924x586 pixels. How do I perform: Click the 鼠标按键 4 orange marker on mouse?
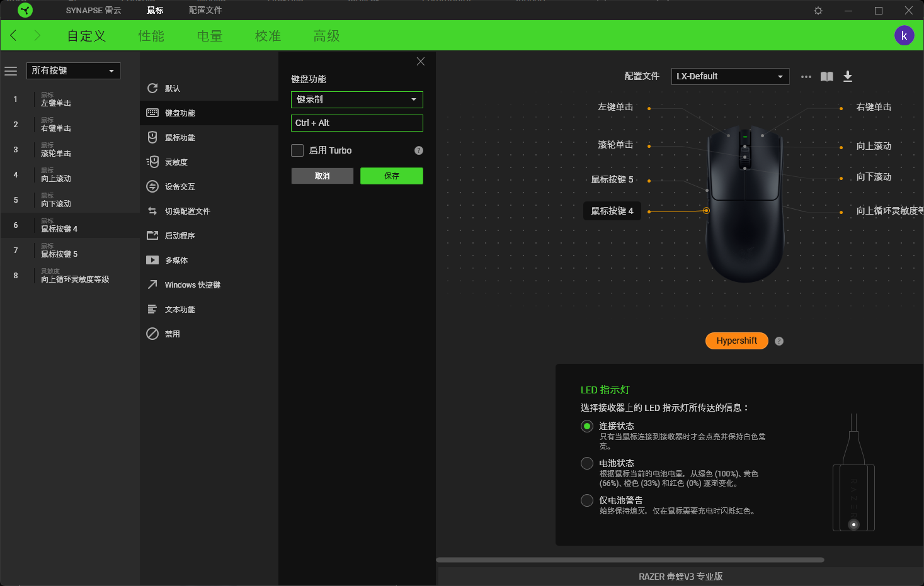point(706,211)
